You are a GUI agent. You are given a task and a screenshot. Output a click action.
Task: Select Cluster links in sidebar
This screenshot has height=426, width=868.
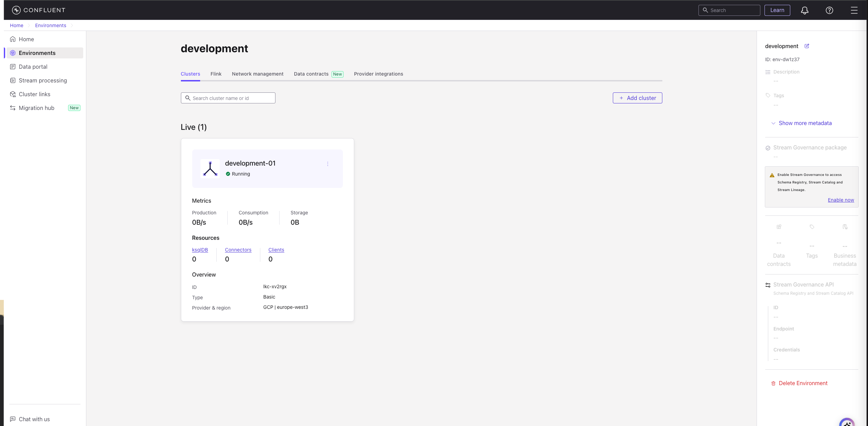tap(45, 94)
